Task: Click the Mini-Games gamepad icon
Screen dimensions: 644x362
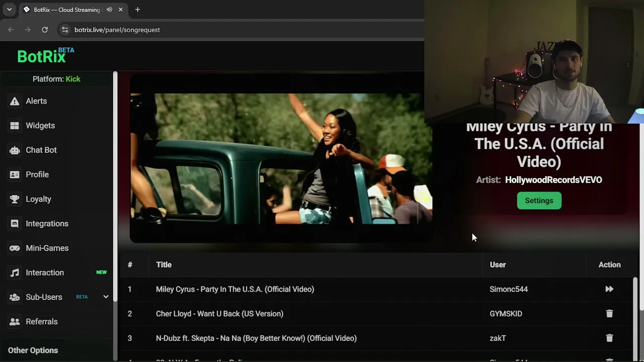Action: (x=15, y=248)
